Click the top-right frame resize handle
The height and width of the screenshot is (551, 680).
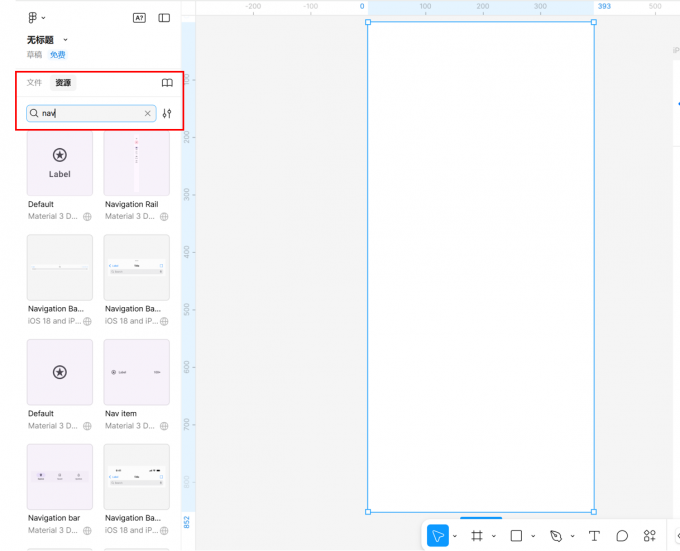coord(594,22)
